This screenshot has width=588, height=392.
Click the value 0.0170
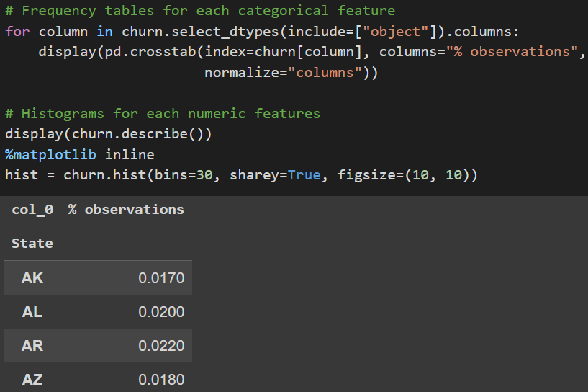pyautogui.click(x=161, y=278)
